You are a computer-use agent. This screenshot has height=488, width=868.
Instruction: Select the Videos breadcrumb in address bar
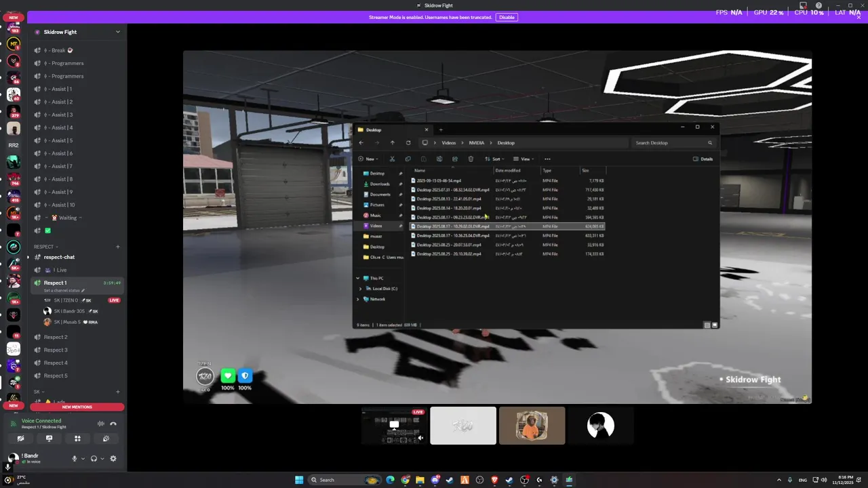pyautogui.click(x=449, y=142)
